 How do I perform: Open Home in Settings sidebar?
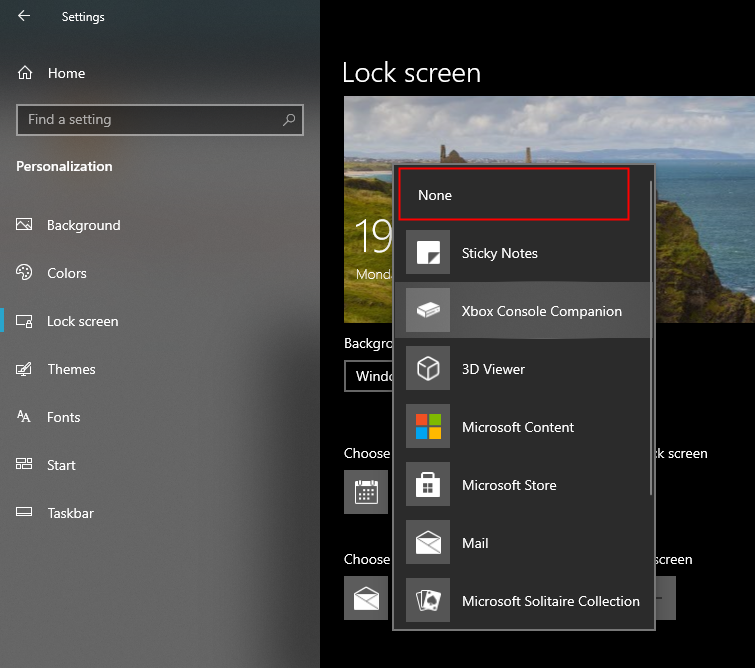tap(66, 73)
